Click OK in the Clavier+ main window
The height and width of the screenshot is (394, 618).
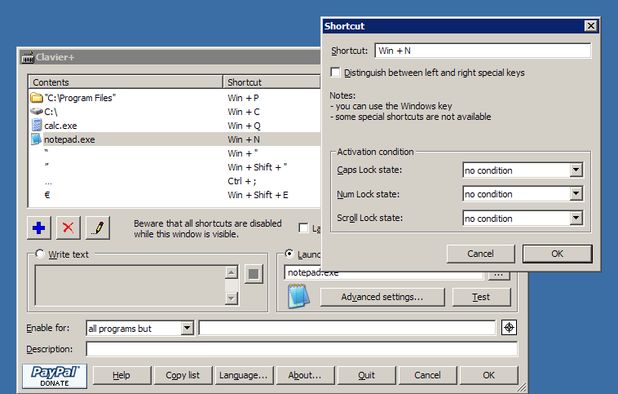coord(489,375)
